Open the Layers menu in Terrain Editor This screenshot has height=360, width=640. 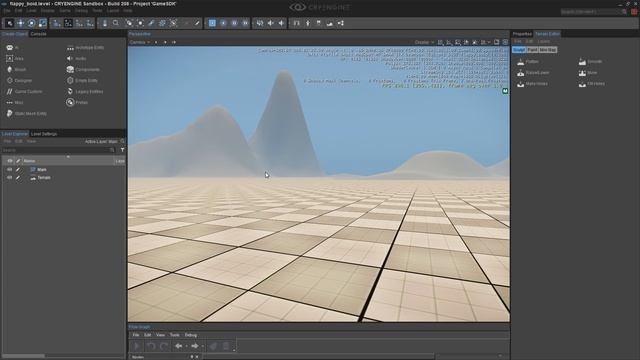(543, 42)
